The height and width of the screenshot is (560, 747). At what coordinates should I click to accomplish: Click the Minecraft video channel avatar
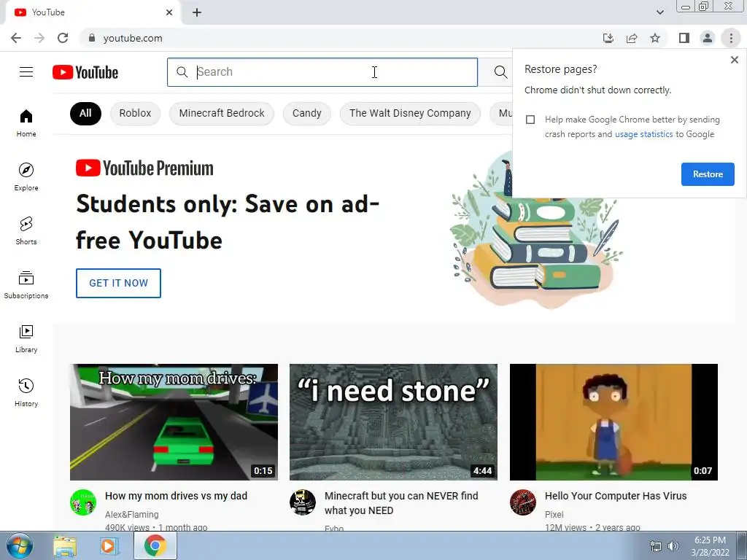click(303, 502)
